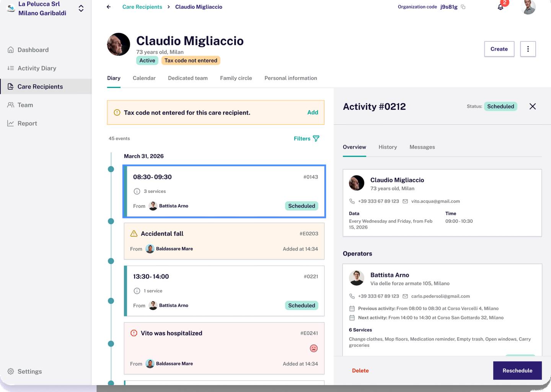Switch to the Diary tab
This screenshot has height=392, width=551.
(114, 78)
